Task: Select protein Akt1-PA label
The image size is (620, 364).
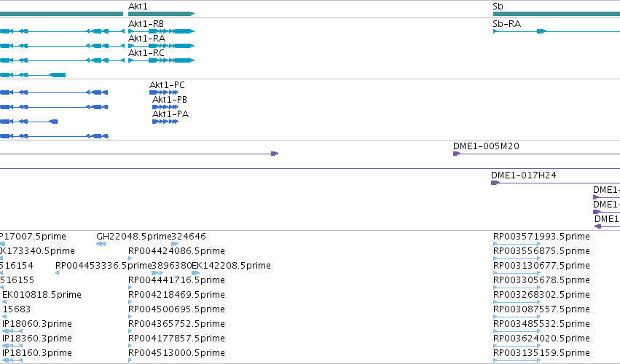Action: (x=170, y=114)
